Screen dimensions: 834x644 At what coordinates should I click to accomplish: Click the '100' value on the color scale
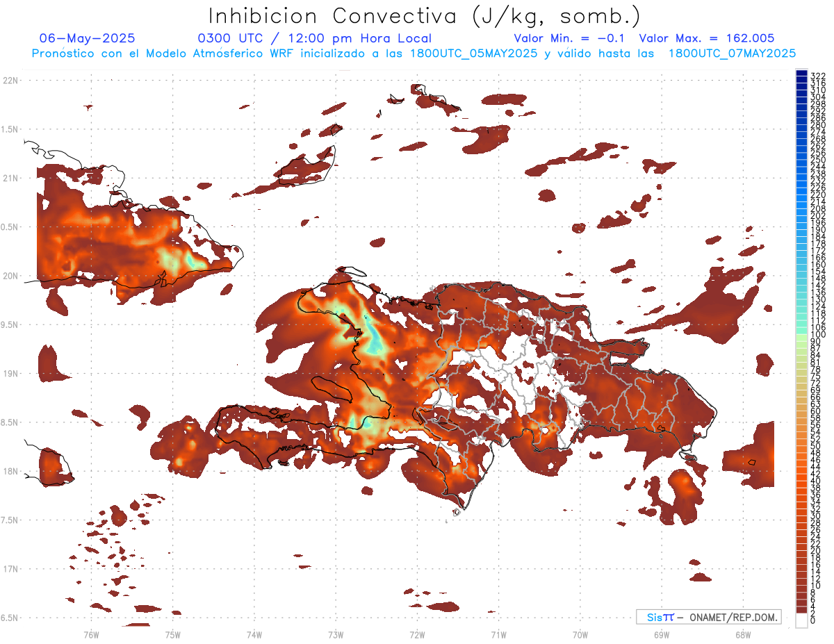coord(817,334)
